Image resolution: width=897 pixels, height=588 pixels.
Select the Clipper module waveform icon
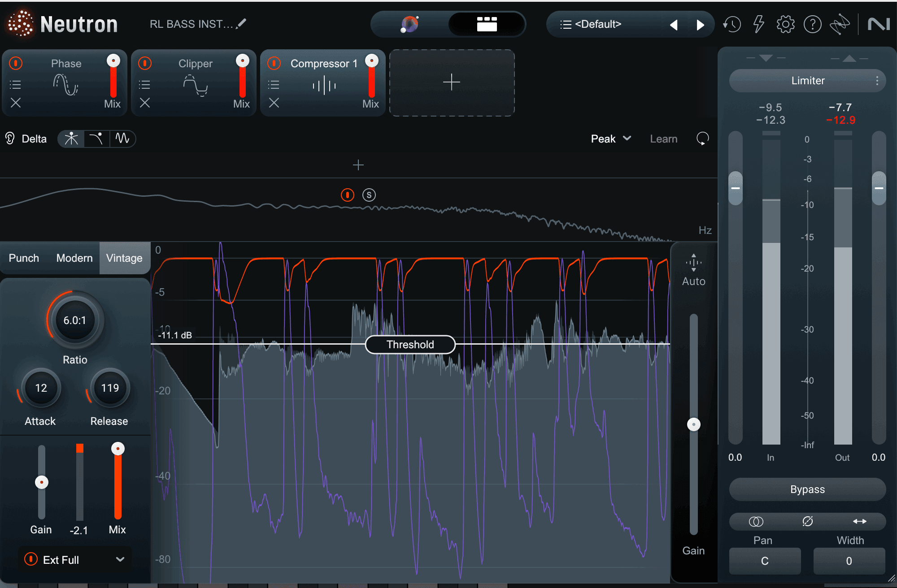tap(195, 85)
